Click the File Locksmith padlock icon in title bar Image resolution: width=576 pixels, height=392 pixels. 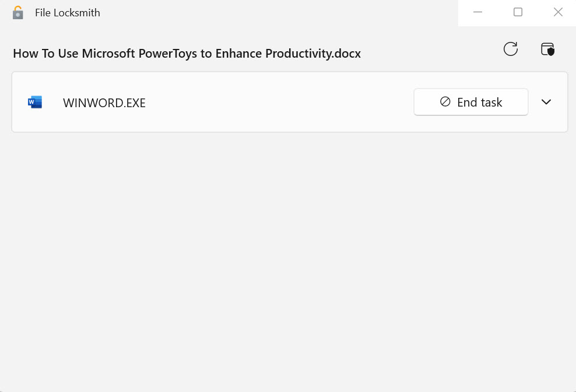[18, 13]
